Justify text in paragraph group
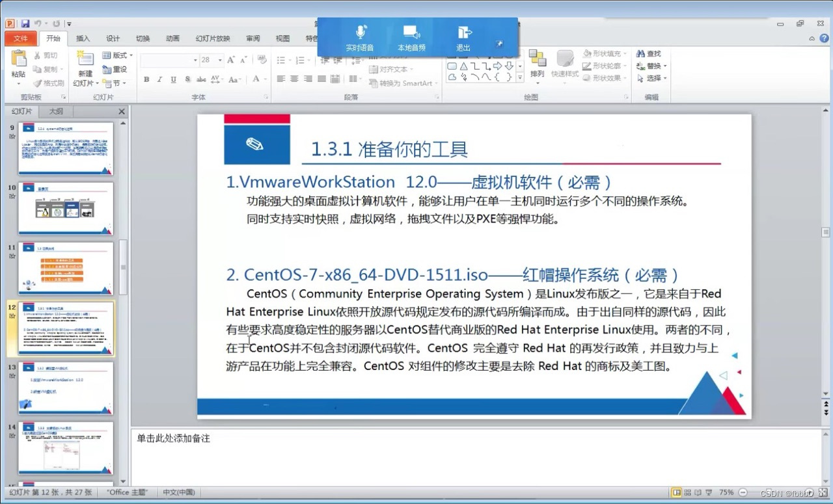Image resolution: width=833 pixels, height=504 pixels. 321,79
